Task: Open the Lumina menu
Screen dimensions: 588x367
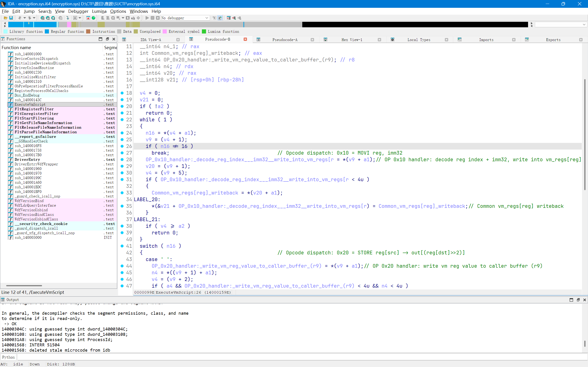Action: click(x=99, y=11)
